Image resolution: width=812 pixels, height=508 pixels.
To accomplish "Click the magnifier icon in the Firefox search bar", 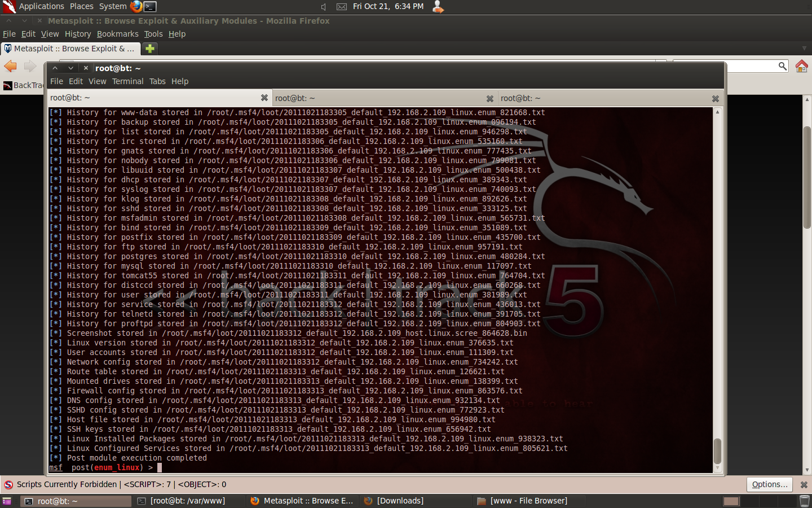I will [783, 65].
